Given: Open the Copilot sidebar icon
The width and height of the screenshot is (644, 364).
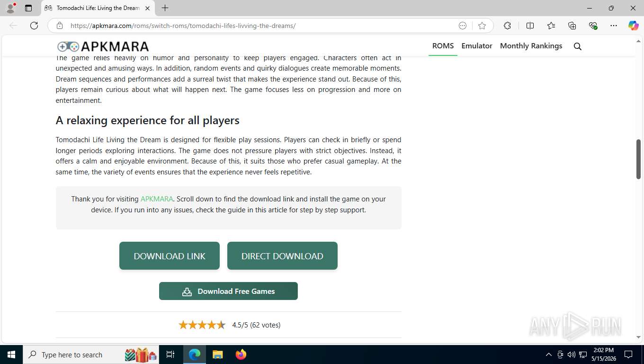Looking at the screenshot, I should click(633, 26).
